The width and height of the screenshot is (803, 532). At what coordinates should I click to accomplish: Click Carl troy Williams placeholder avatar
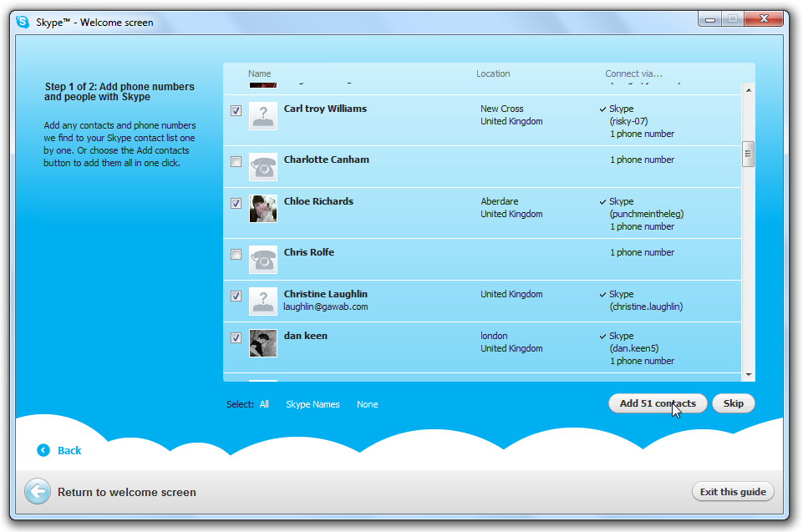263,116
